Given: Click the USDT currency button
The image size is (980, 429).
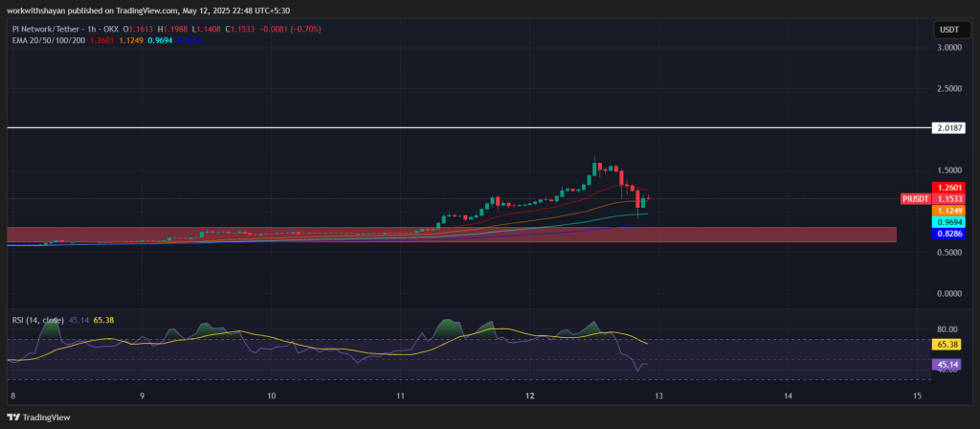Looking at the screenshot, I should [947, 31].
